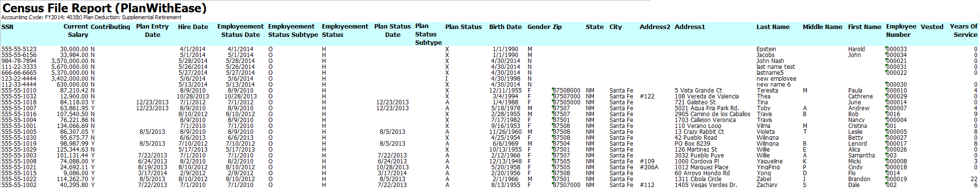Viewport: 980px width, 188px height.
Task: Select the Hire Date column header
Action: point(193,27)
